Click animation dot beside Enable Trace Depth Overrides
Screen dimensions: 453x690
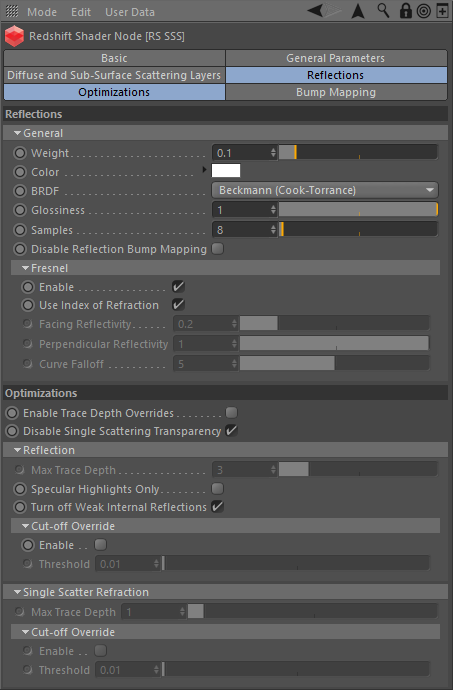coord(12,413)
